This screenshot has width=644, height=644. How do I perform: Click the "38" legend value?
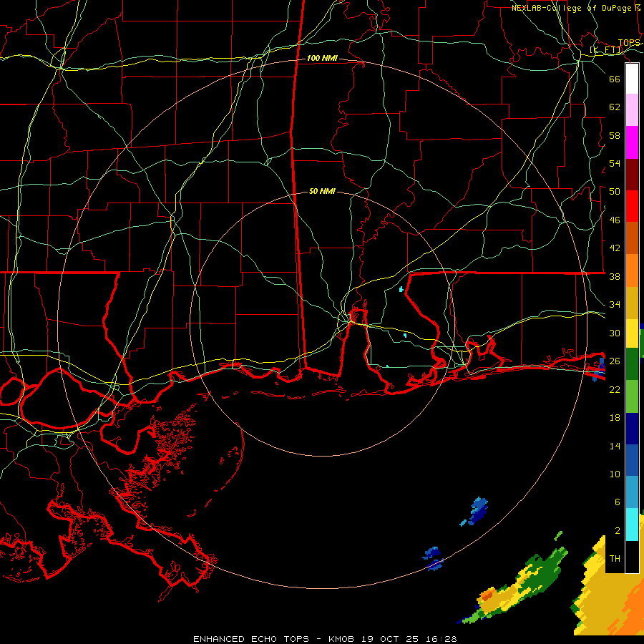[x=615, y=276]
